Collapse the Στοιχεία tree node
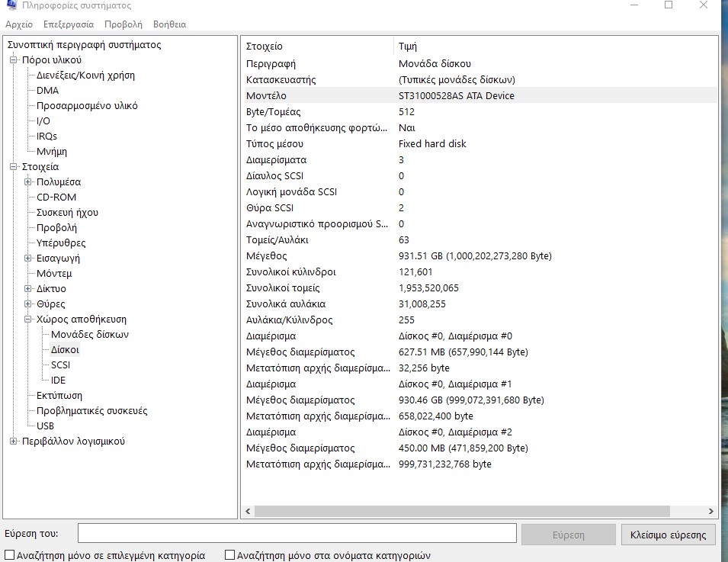Viewport: 728px width, 562px height. [x=14, y=167]
